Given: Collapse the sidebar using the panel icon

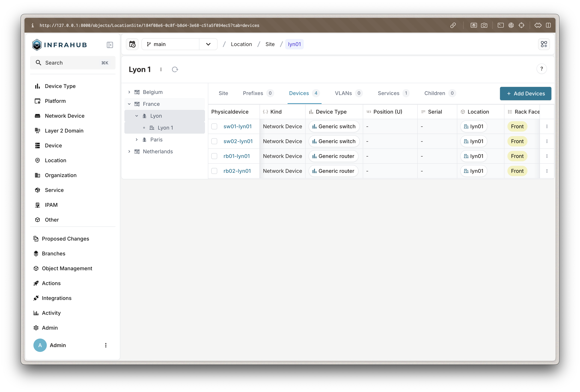Looking at the screenshot, I should (110, 45).
